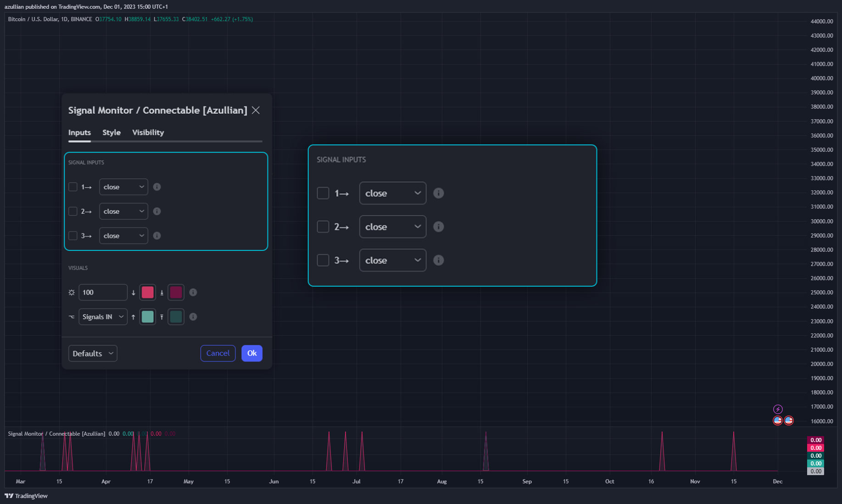Click the right US flag event icon

[x=789, y=420]
